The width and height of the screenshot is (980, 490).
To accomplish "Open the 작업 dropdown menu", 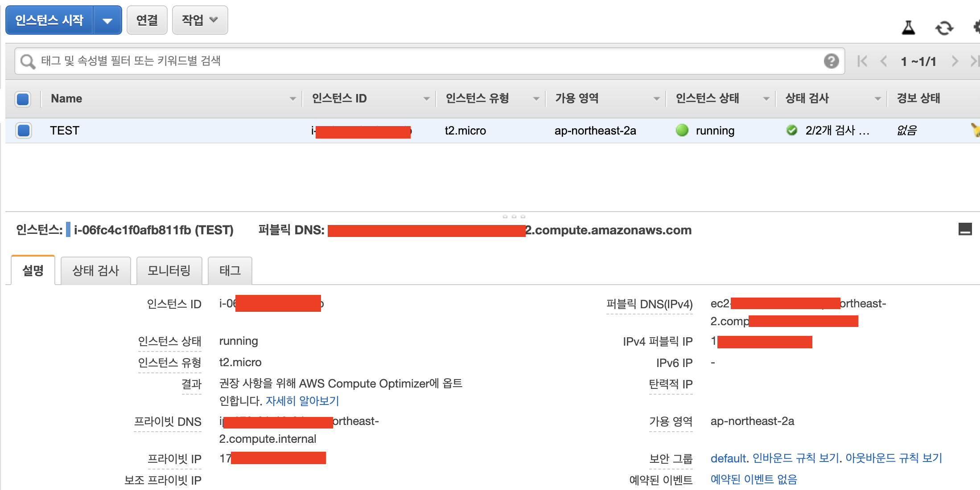I will pos(200,20).
